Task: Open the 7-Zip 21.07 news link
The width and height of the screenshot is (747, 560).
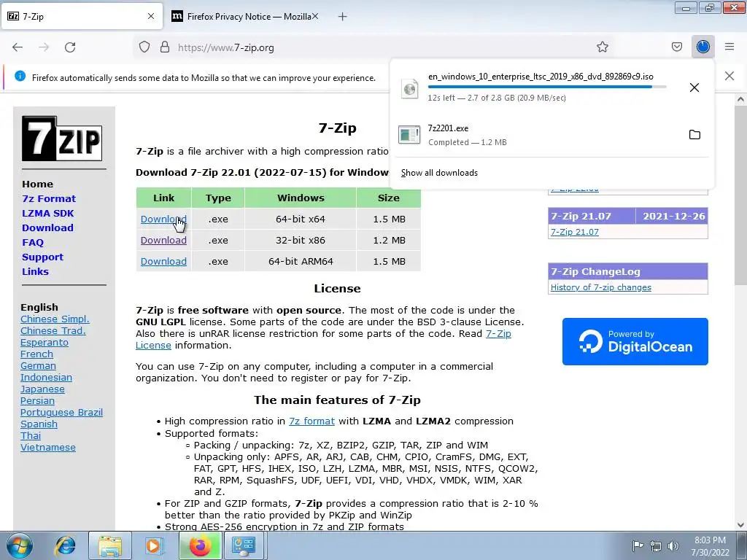Action: click(575, 232)
